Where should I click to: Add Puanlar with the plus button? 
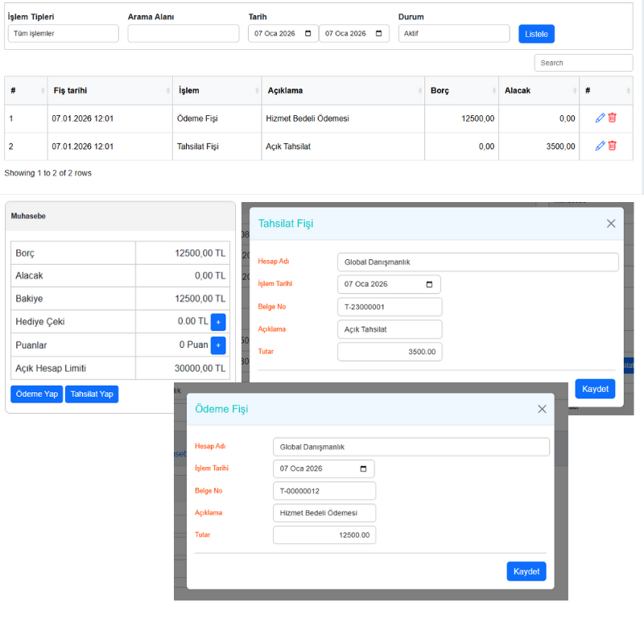218,345
